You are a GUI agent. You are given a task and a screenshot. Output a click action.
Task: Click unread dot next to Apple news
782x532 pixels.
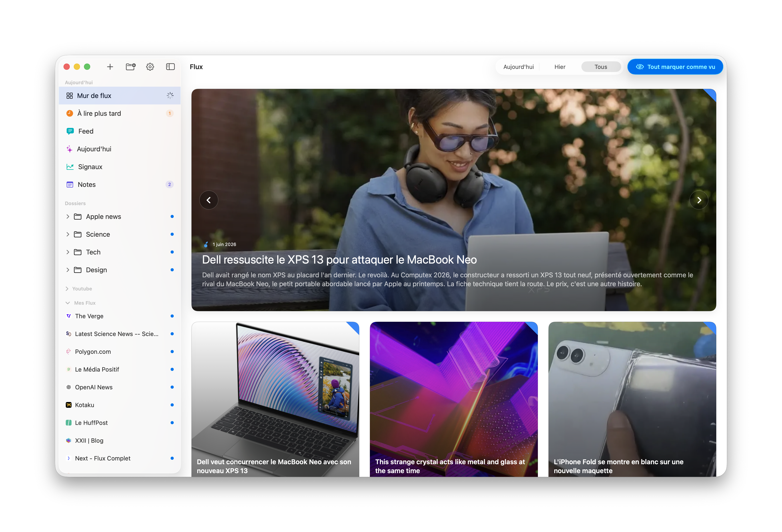172,217
